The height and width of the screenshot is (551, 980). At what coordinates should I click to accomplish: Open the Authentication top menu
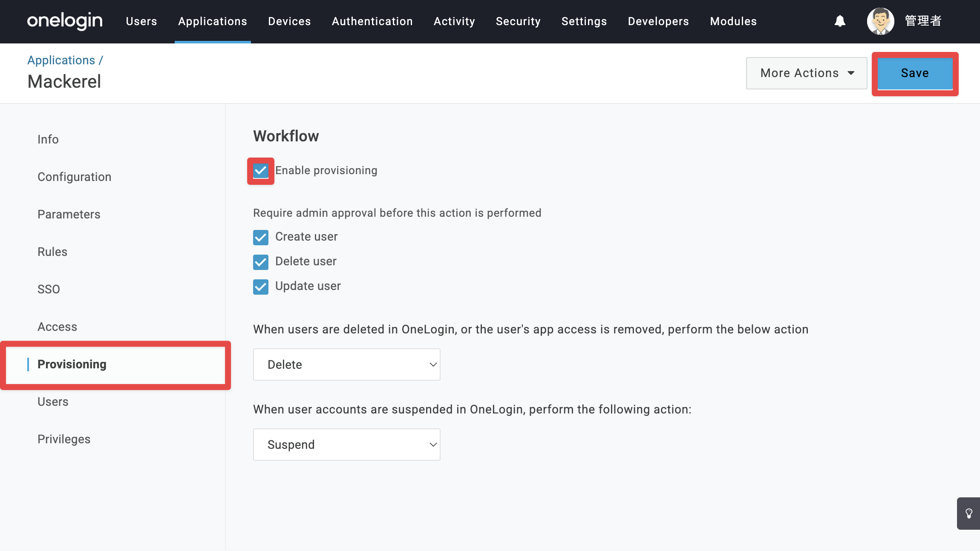click(x=372, y=21)
